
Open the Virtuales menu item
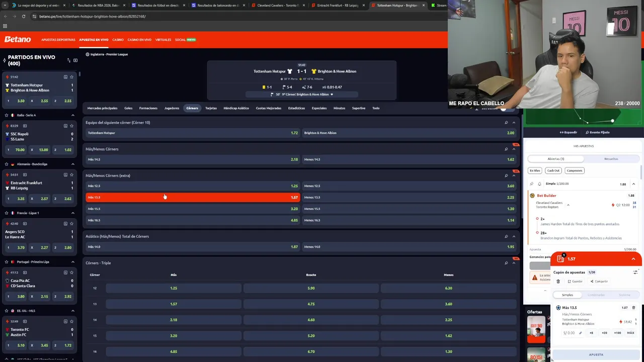pos(163,40)
